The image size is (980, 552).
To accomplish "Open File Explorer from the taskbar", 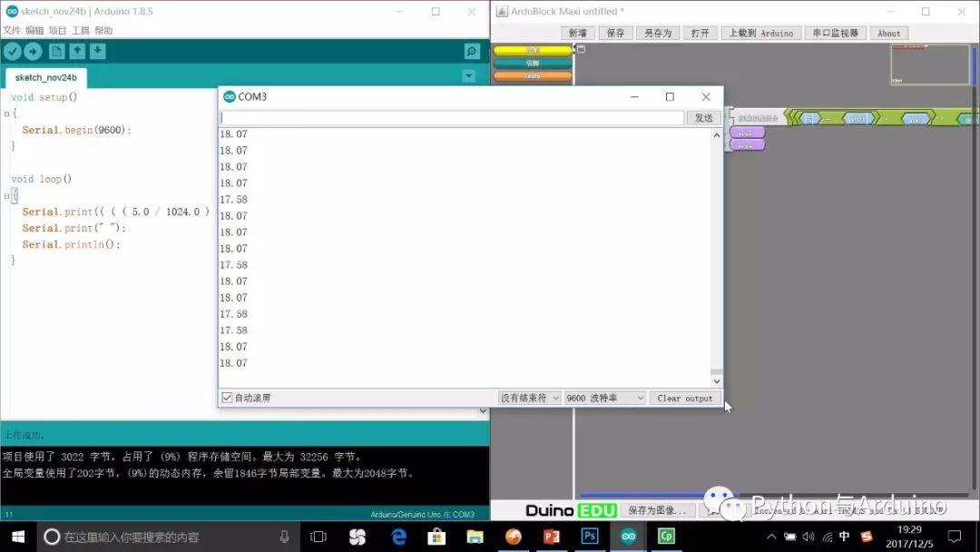I will point(475,537).
